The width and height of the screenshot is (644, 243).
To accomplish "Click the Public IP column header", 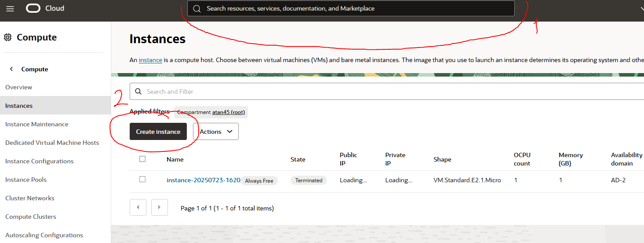I will 349,159.
